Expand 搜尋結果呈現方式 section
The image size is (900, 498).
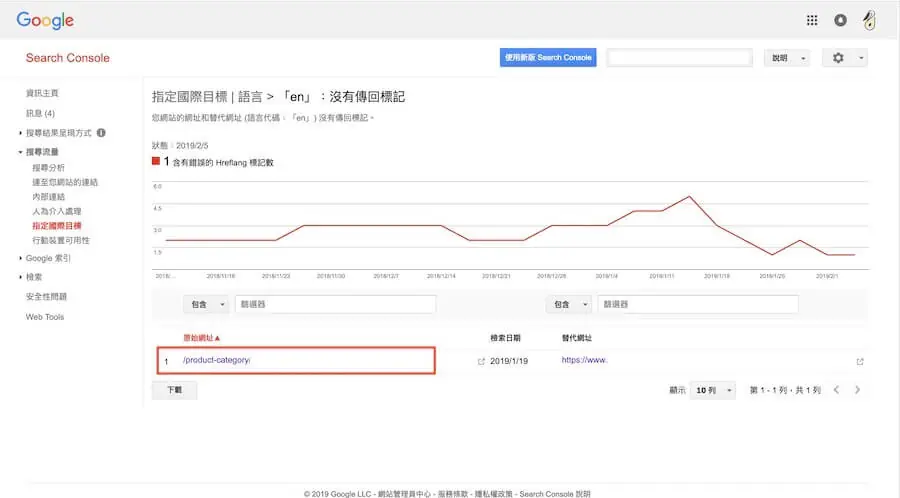coord(58,133)
